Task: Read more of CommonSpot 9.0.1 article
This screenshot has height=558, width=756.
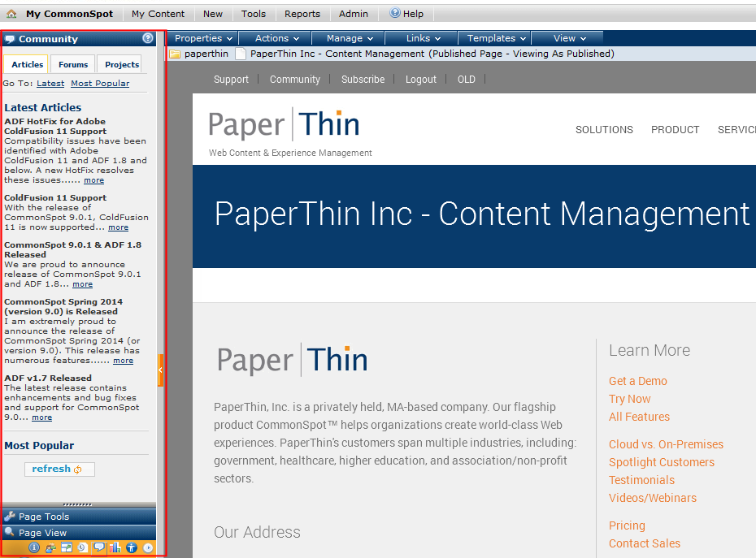Action: coord(82,284)
